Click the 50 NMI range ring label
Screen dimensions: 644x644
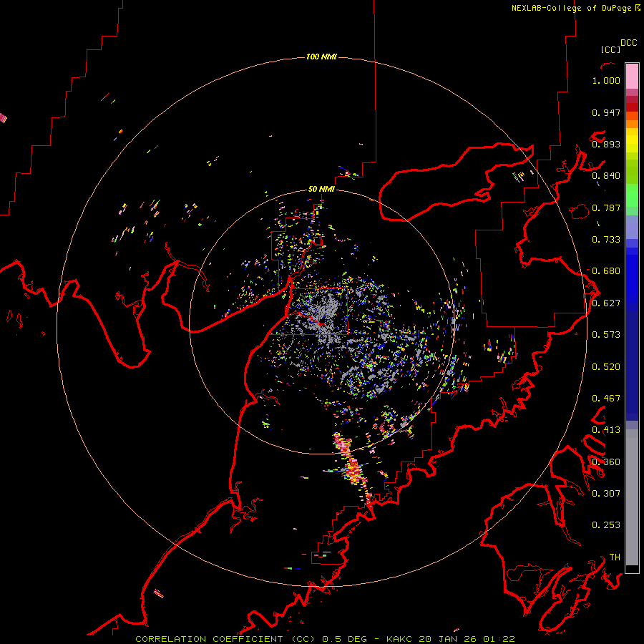click(321, 189)
